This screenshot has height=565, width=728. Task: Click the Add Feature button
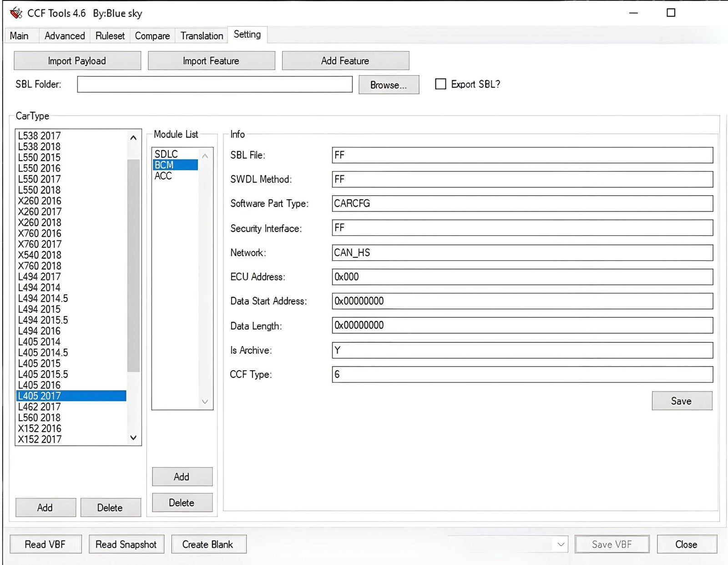click(x=345, y=61)
